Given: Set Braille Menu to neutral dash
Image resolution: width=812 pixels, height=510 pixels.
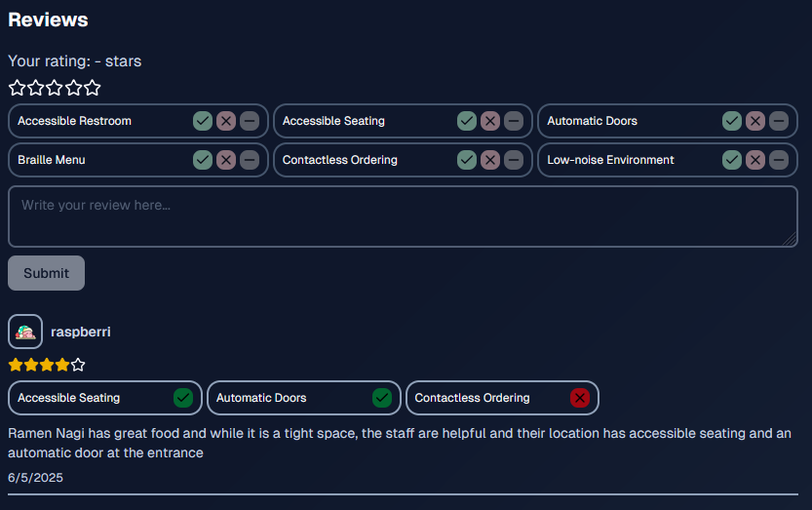Looking at the screenshot, I should pos(250,160).
